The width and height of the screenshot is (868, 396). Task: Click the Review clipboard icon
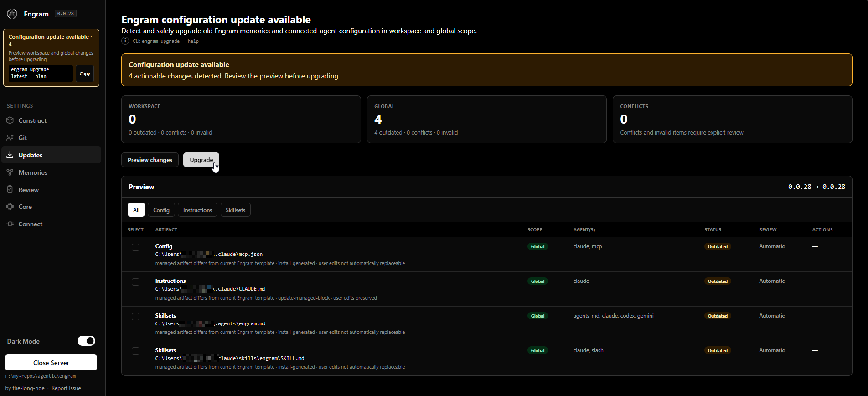[10, 189]
